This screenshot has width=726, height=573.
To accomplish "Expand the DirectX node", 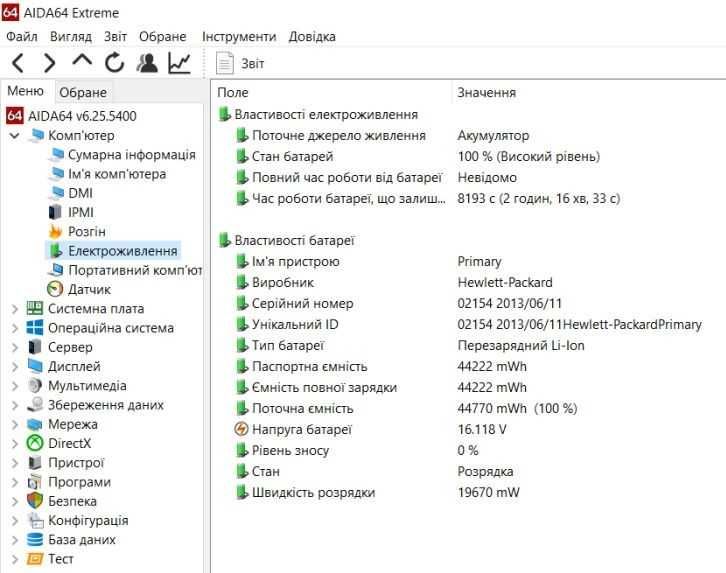I will (x=14, y=443).
